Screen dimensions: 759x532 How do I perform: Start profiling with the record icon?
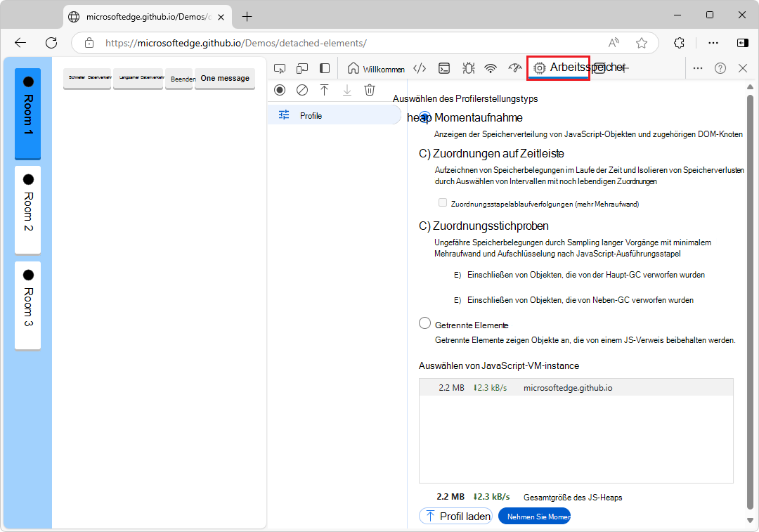pos(280,90)
